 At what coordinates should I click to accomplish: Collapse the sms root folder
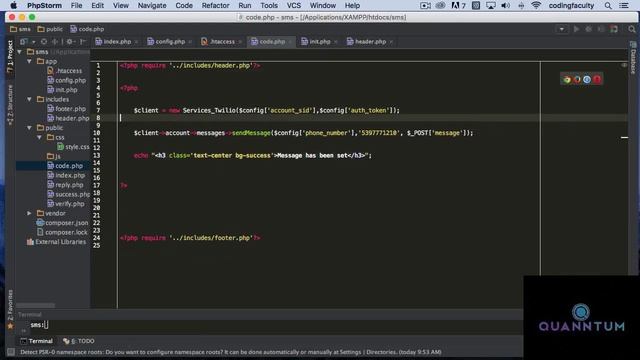(20, 52)
